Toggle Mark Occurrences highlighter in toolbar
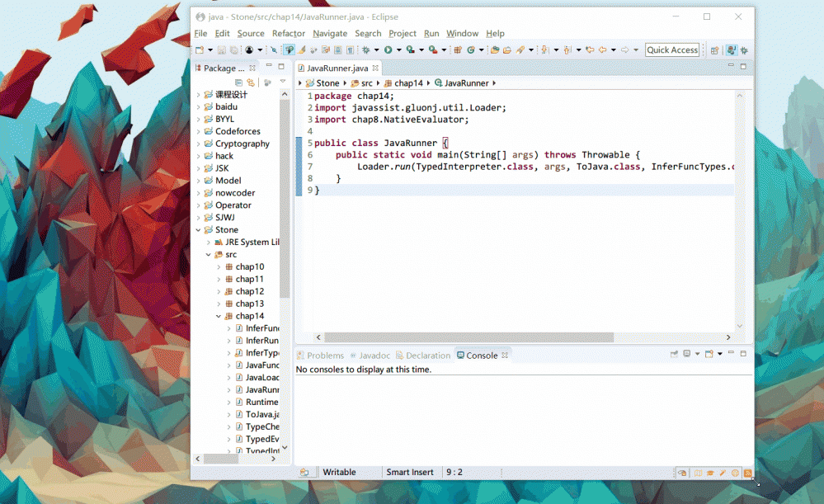824x504 pixels. click(302, 50)
